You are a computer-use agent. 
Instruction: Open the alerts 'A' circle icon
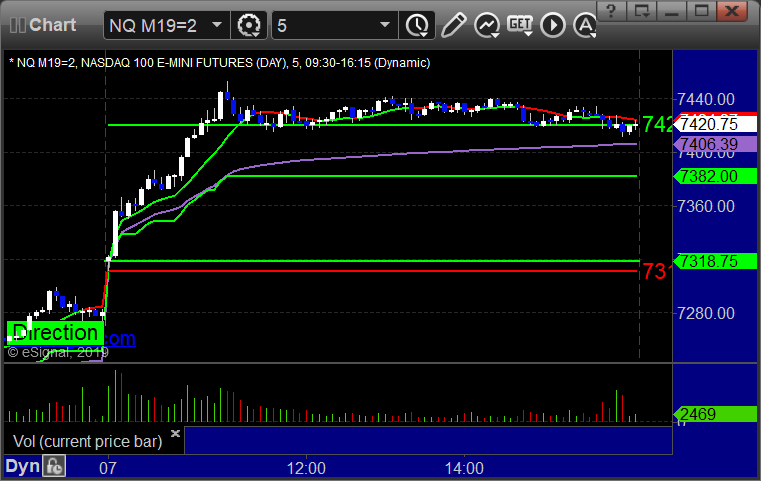[585, 25]
